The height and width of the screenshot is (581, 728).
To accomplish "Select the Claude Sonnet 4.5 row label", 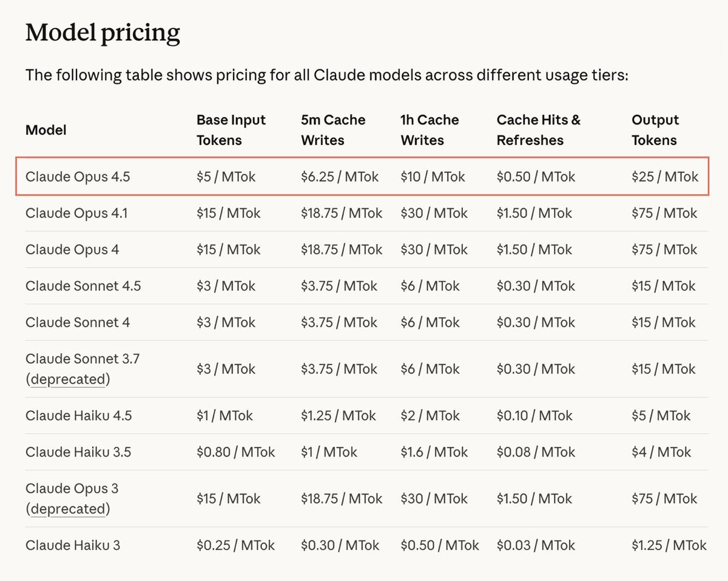I will pos(83,286).
